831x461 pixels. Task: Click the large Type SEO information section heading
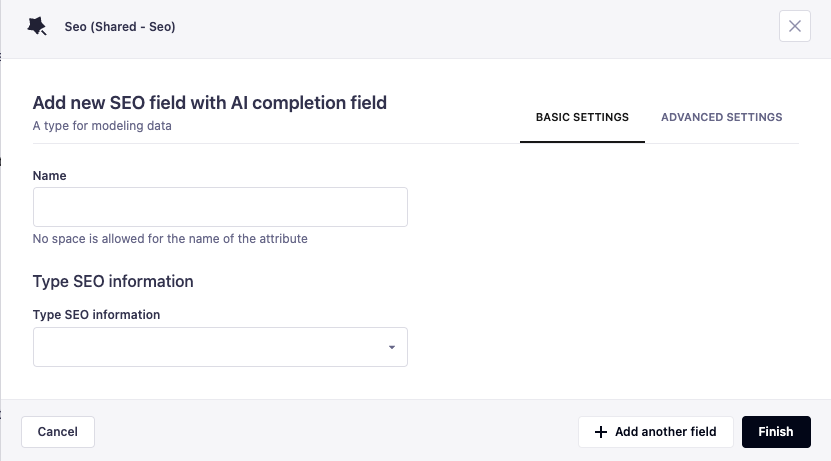pyautogui.click(x=113, y=281)
